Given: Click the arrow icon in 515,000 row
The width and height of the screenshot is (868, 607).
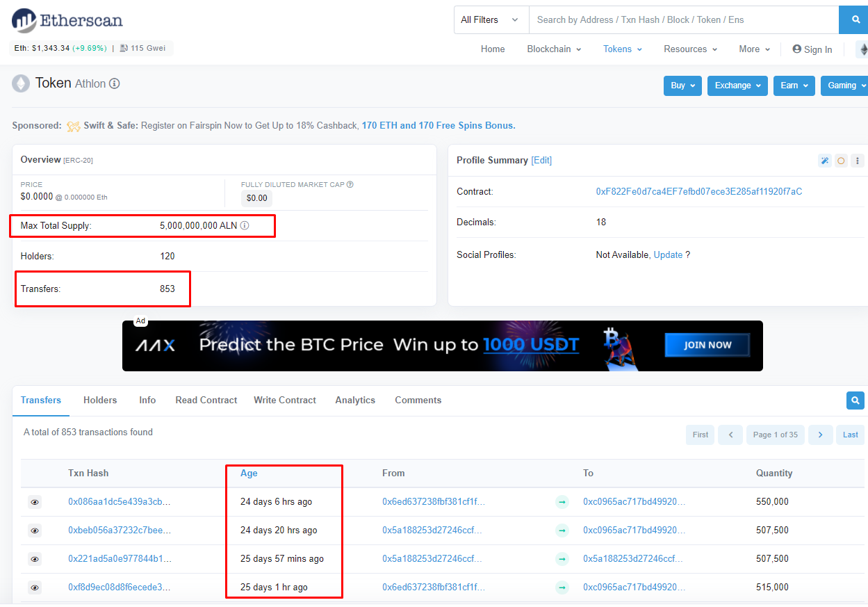Looking at the screenshot, I should point(562,588).
